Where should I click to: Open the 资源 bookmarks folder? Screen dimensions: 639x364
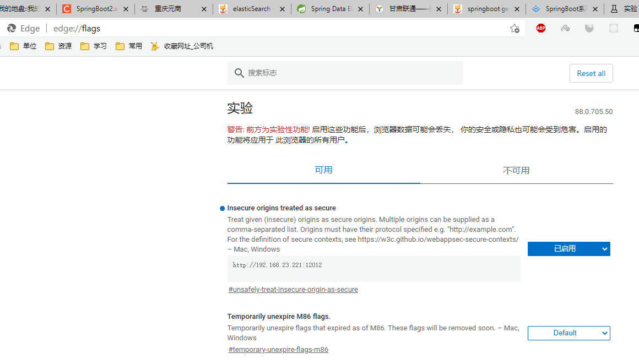pos(58,46)
